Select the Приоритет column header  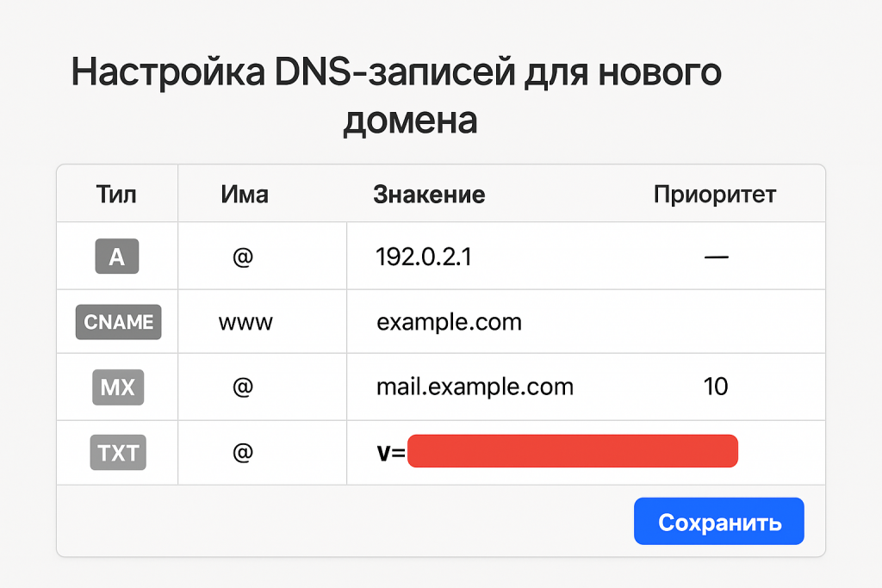(715, 194)
